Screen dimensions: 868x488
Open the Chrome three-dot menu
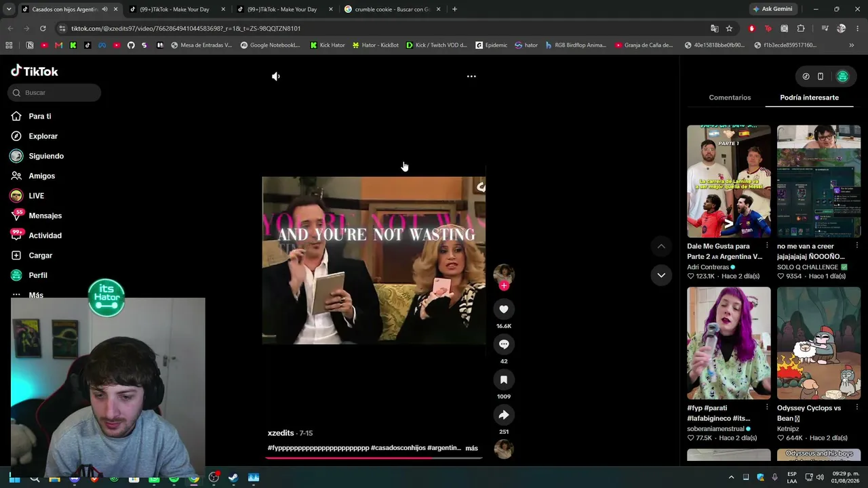tap(857, 28)
